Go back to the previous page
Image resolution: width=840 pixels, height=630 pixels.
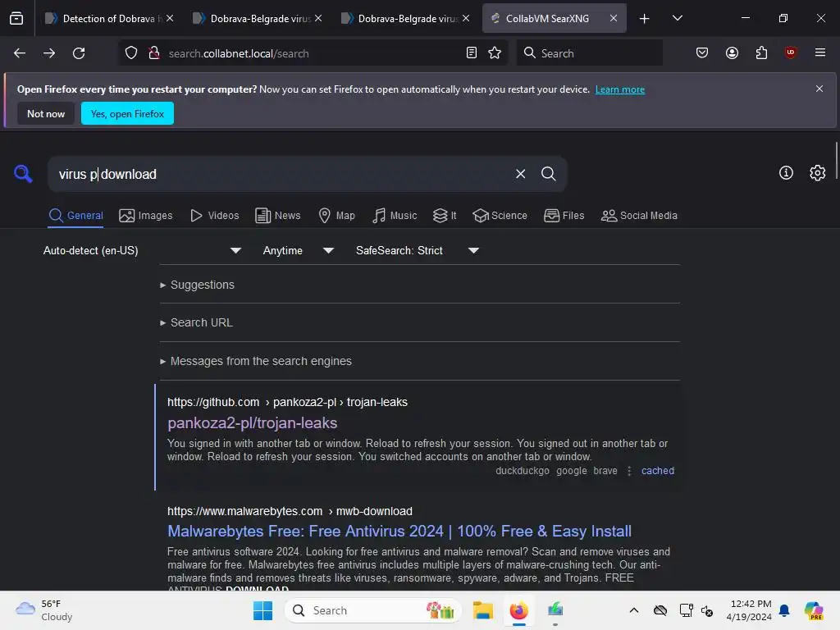[20, 53]
